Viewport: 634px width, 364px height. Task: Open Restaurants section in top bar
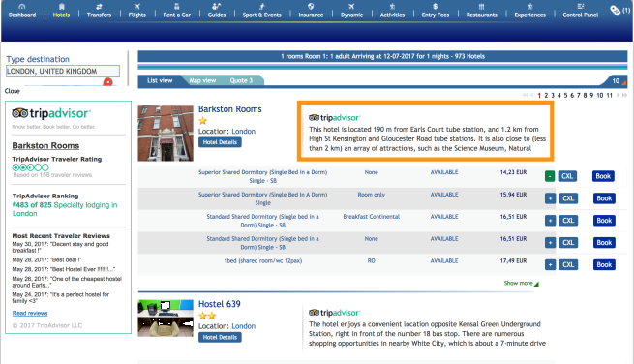click(482, 11)
